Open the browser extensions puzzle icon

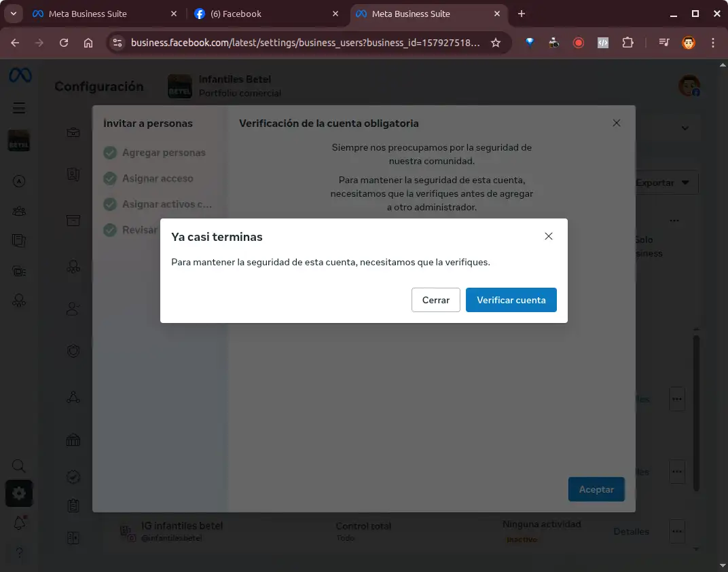point(627,43)
